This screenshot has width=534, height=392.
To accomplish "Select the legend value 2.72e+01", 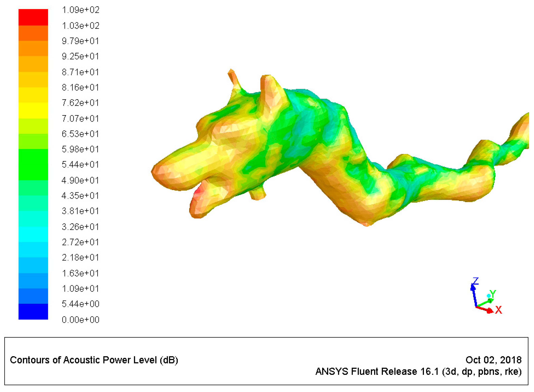I will coord(80,242).
